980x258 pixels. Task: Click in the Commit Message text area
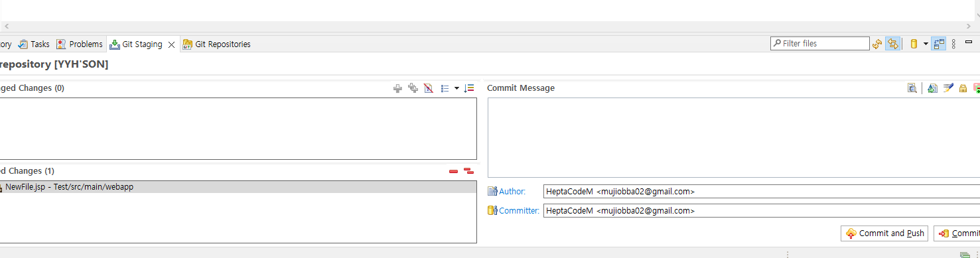pos(733,137)
